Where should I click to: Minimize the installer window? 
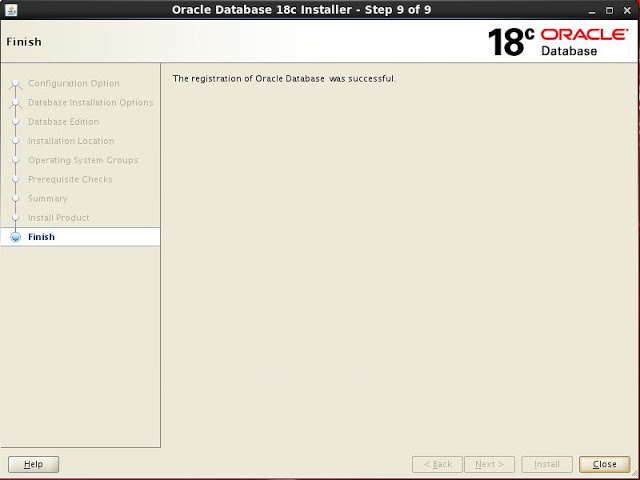[x=591, y=10]
